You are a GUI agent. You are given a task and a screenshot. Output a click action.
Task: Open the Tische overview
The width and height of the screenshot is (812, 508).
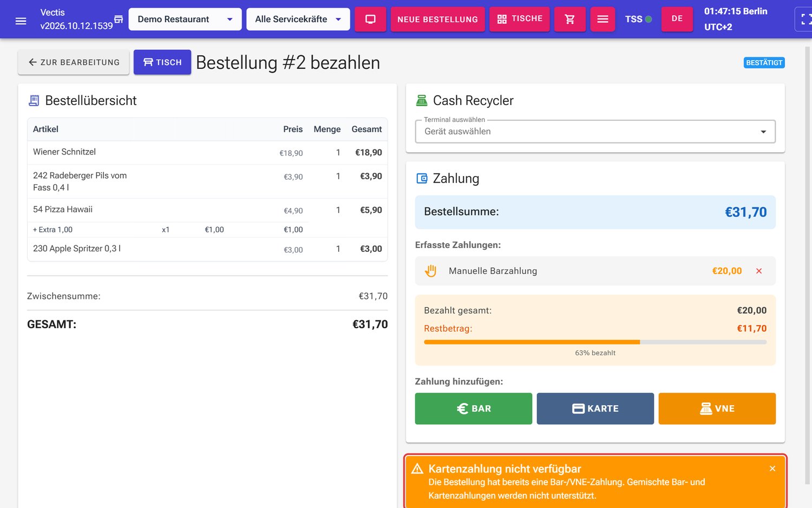pyautogui.click(x=520, y=19)
